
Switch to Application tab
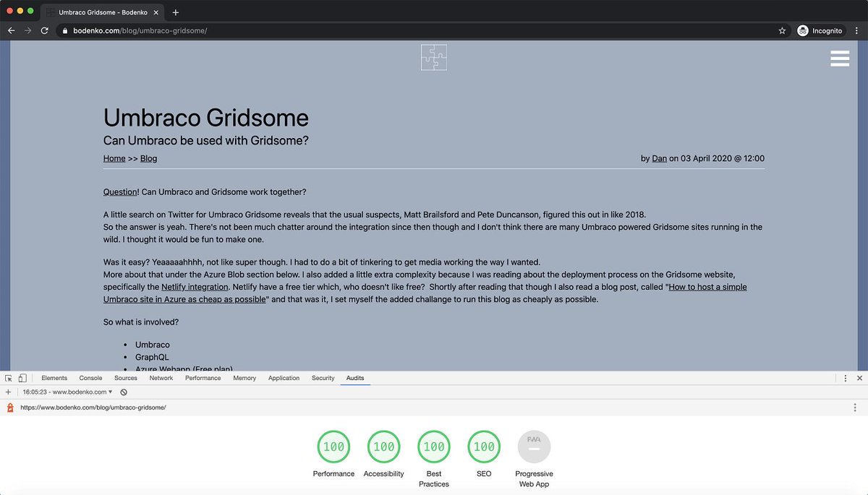(284, 378)
